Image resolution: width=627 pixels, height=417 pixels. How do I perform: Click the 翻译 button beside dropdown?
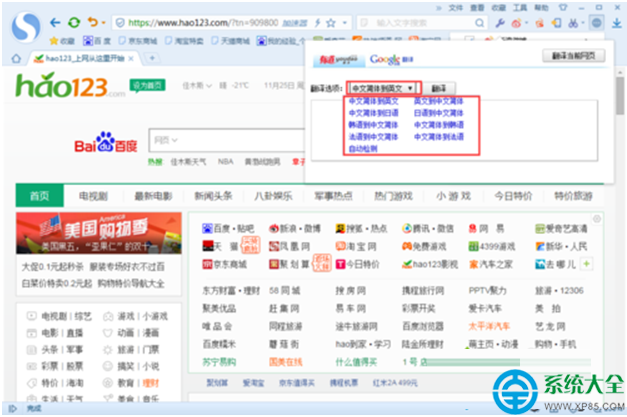pyautogui.click(x=439, y=88)
